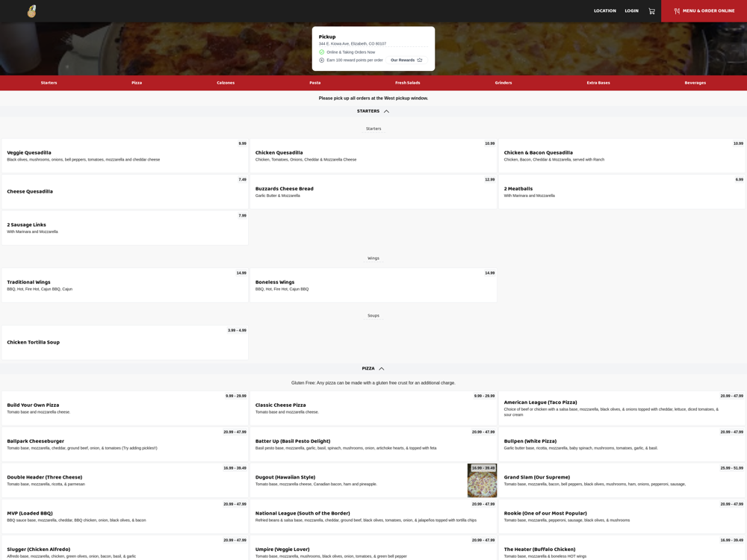The width and height of the screenshot is (747, 560).
Task: Click the PIZZA section header label
Action: (368, 369)
